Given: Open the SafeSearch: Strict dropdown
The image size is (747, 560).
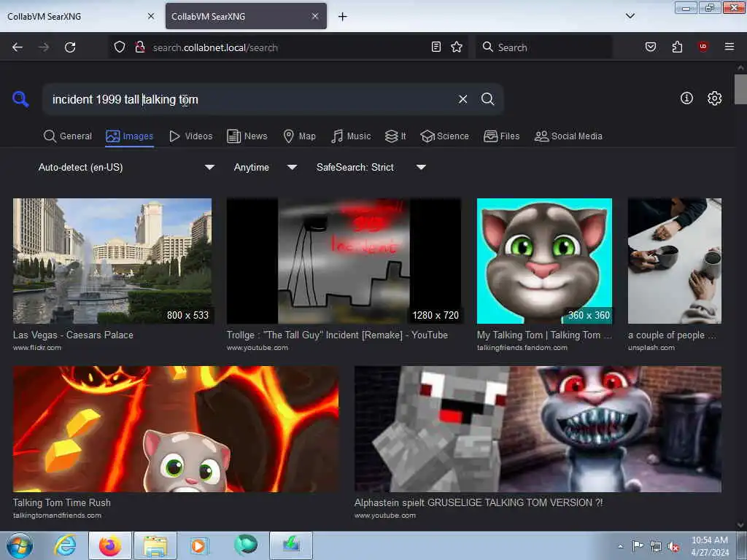Looking at the screenshot, I should point(371,167).
